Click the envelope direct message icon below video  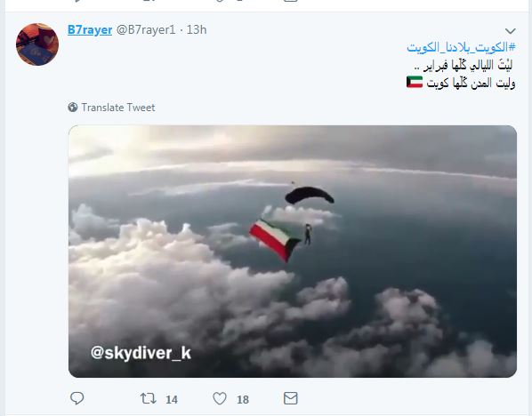click(290, 398)
